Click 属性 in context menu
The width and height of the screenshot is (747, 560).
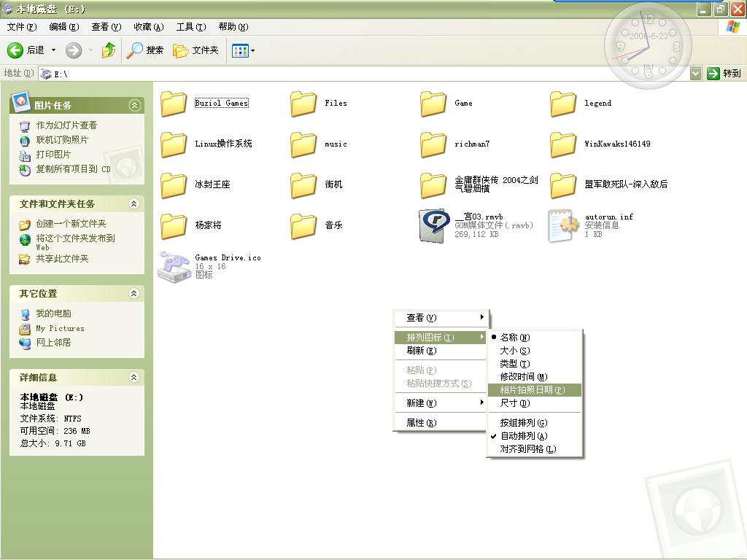click(441, 423)
